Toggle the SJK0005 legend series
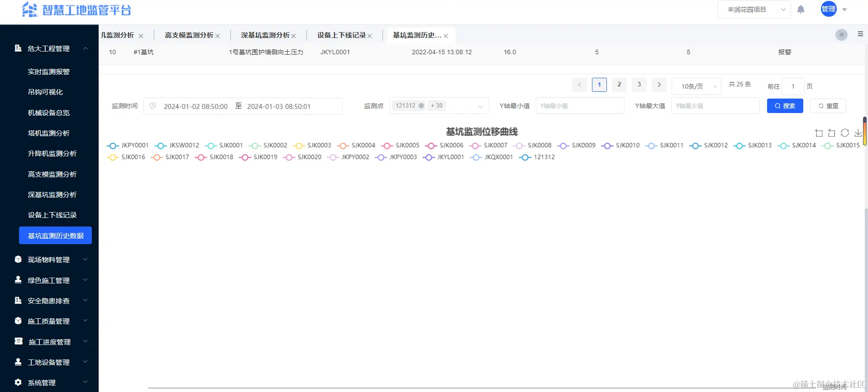 400,146
